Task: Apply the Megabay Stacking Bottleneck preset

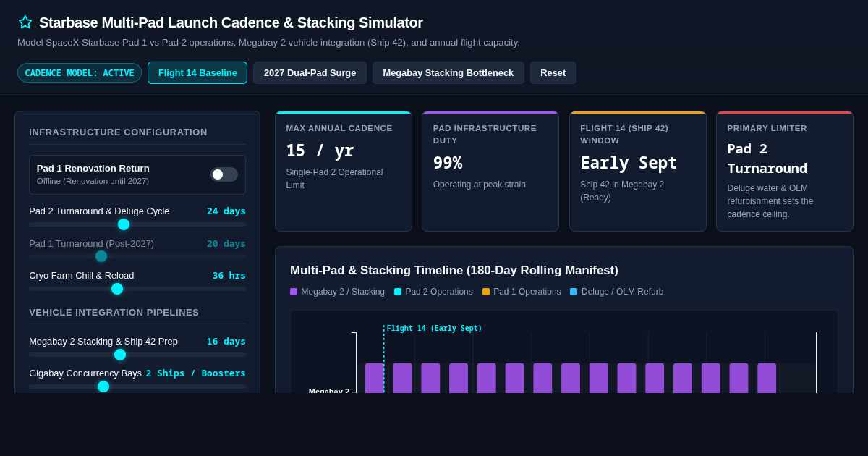Action: click(448, 73)
